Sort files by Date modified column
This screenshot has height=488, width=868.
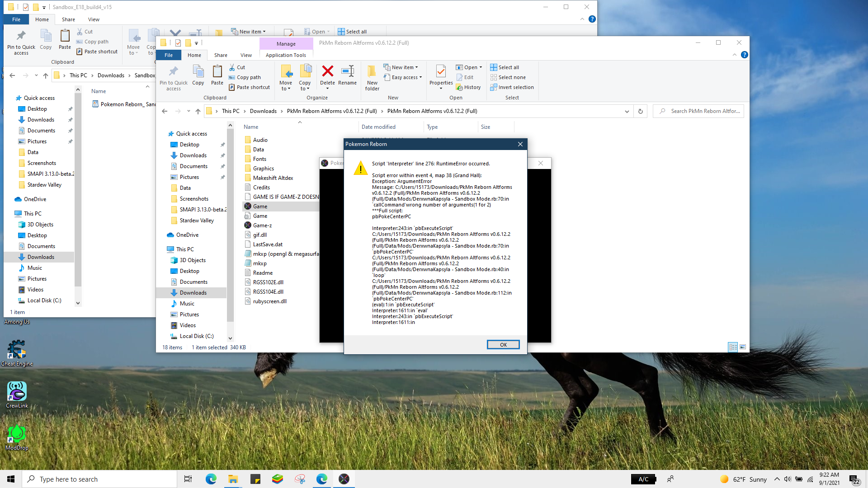[x=378, y=127]
